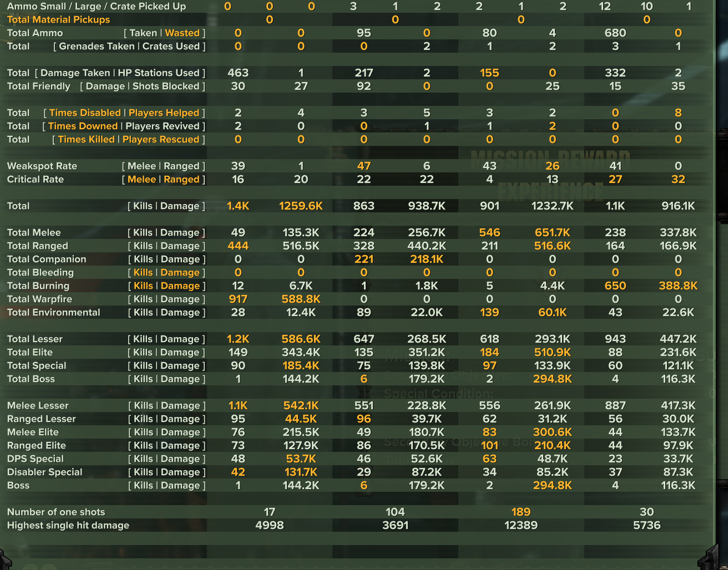The image size is (728, 570).
Task: Click the burning damage value '388.8K'
Action: tap(678, 286)
